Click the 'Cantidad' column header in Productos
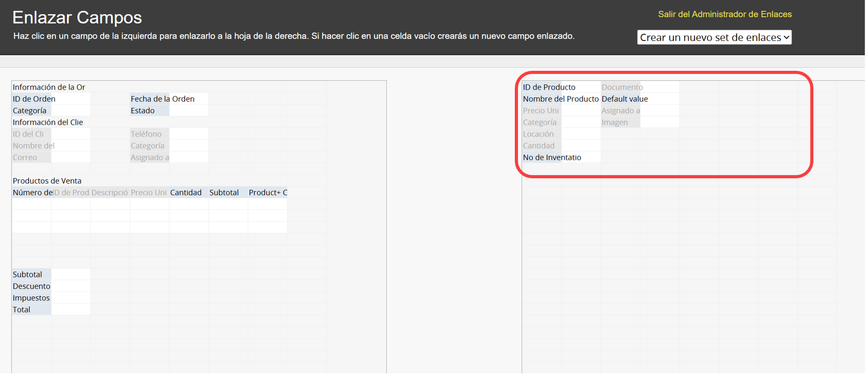The image size is (868, 377). 186,192
